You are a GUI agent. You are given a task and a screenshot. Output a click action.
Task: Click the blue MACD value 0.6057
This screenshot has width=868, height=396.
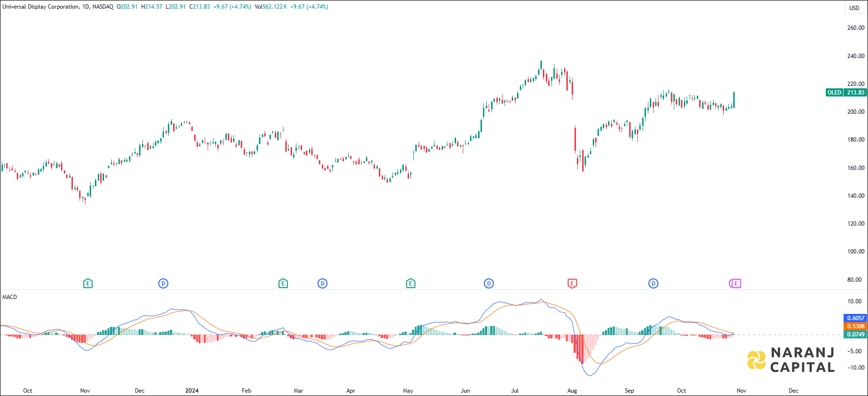pyautogui.click(x=856, y=318)
